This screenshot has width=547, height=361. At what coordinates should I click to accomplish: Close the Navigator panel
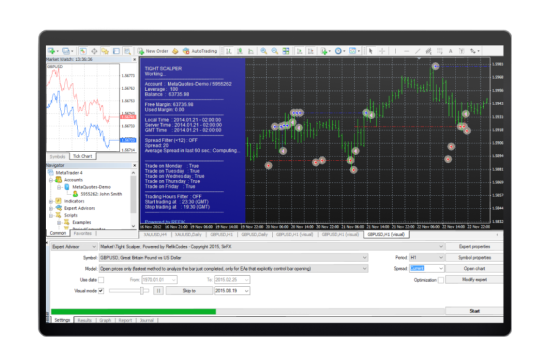point(135,165)
